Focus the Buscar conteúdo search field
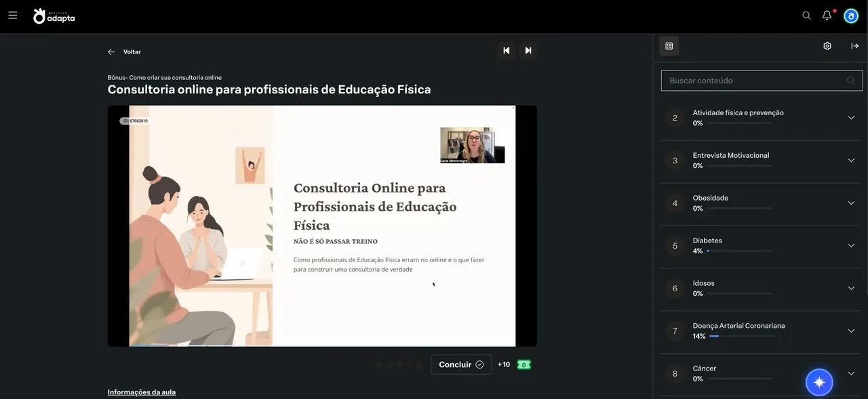The width and height of the screenshot is (868, 399). 762,81
